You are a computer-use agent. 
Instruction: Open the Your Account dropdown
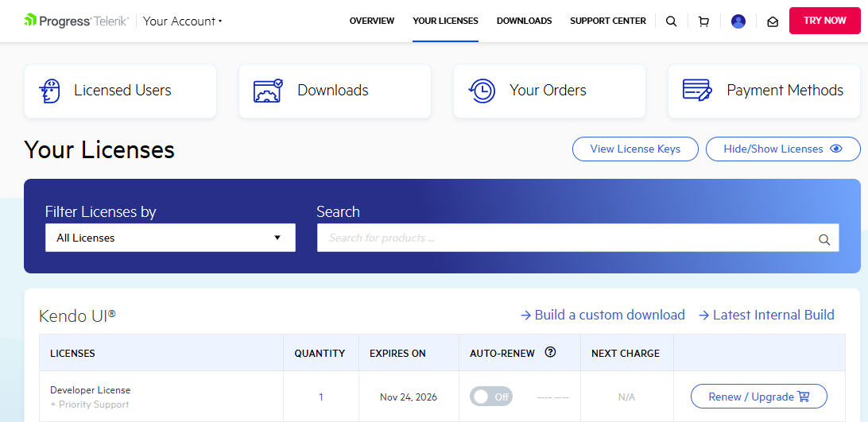[x=182, y=21]
